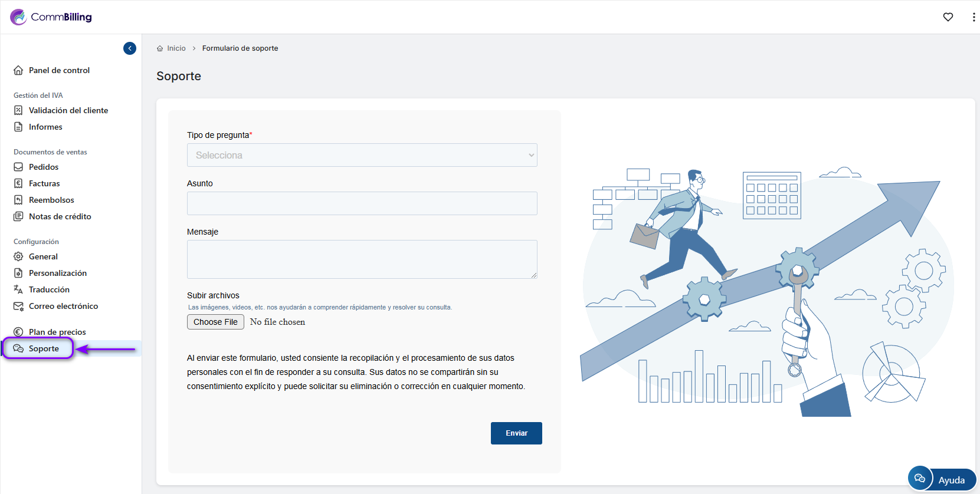980x494 pixels.
Task: Click the Traducción language icon
Action: [18, 289]
